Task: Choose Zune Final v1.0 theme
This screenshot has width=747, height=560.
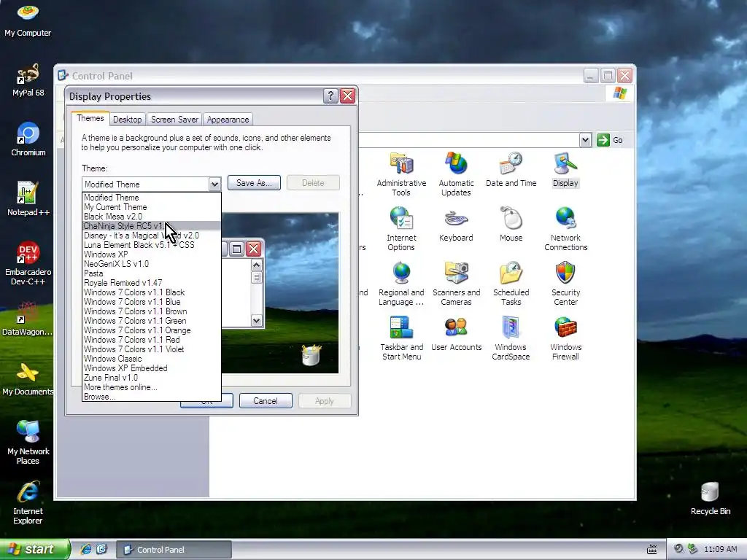Action: click(x=152, y=378)
